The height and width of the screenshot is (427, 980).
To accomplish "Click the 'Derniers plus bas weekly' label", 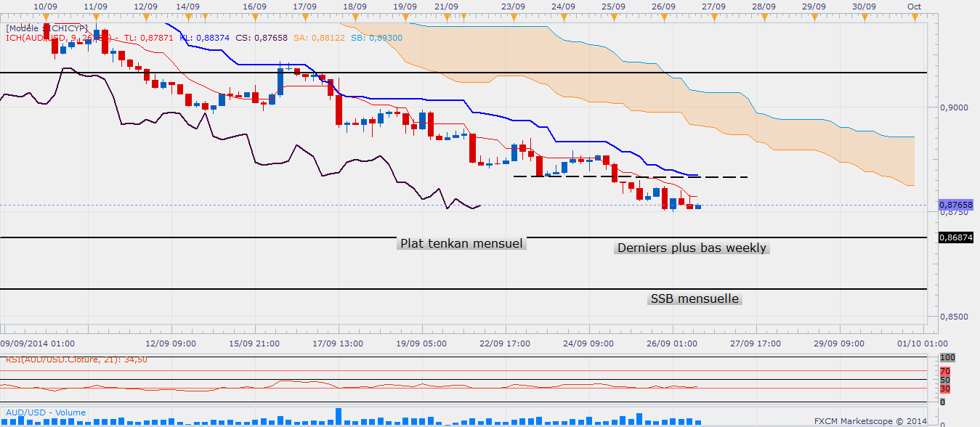I will (692, 248).
